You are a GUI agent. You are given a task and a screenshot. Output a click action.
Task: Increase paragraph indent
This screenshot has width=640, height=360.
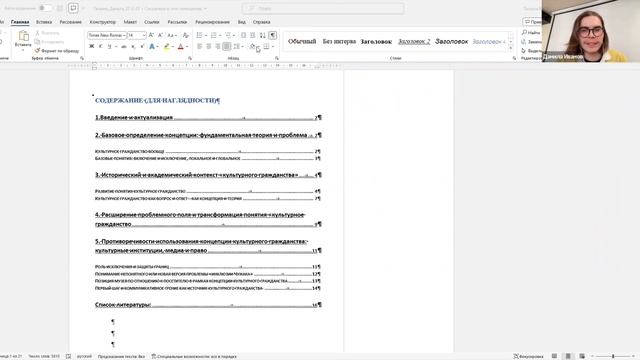[x=253, y=36]
